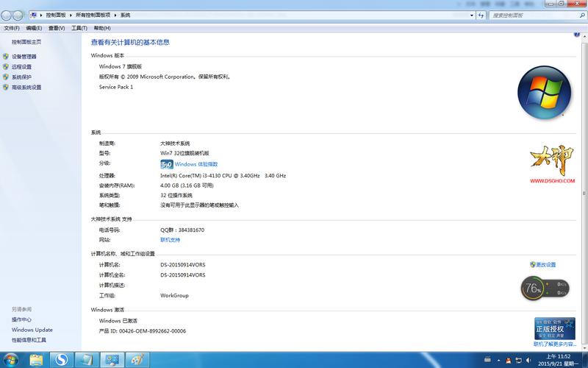The width and height of the screenshot is (588, 368).
Task: Open the 查看(V) menu
Action: (x=57, y=28)
